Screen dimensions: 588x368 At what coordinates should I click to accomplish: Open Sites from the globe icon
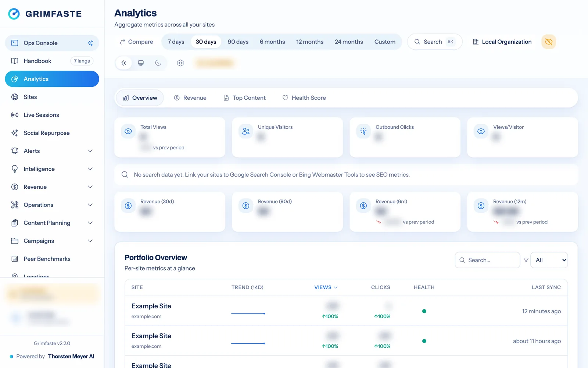15,97
